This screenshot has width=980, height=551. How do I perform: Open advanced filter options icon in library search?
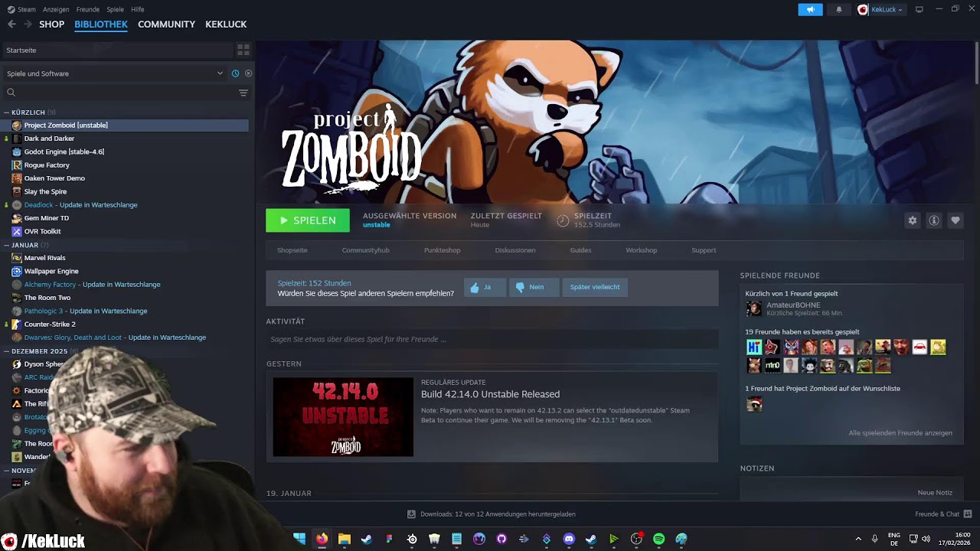pos(243,93)
